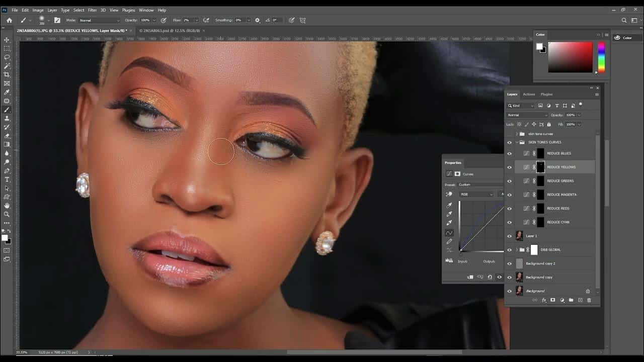The image size is (644, 362).
Task: Select the Hand tool
Action: pos(7,206)
